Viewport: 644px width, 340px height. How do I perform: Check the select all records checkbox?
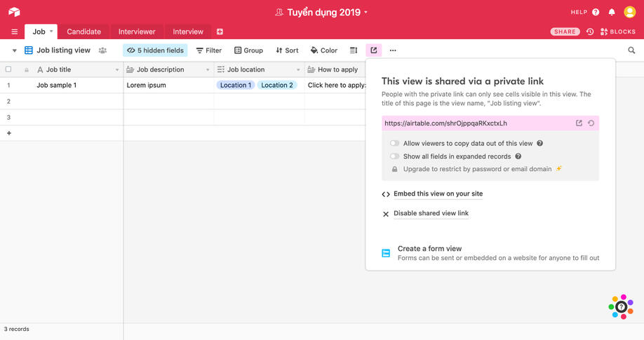click(x=8, y=69)
